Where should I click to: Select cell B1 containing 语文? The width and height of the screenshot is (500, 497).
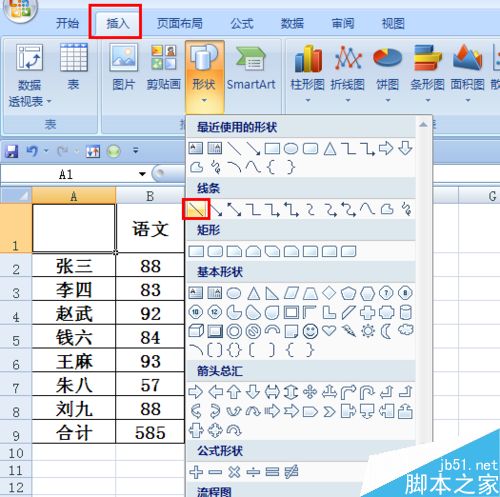click(150, 228)
